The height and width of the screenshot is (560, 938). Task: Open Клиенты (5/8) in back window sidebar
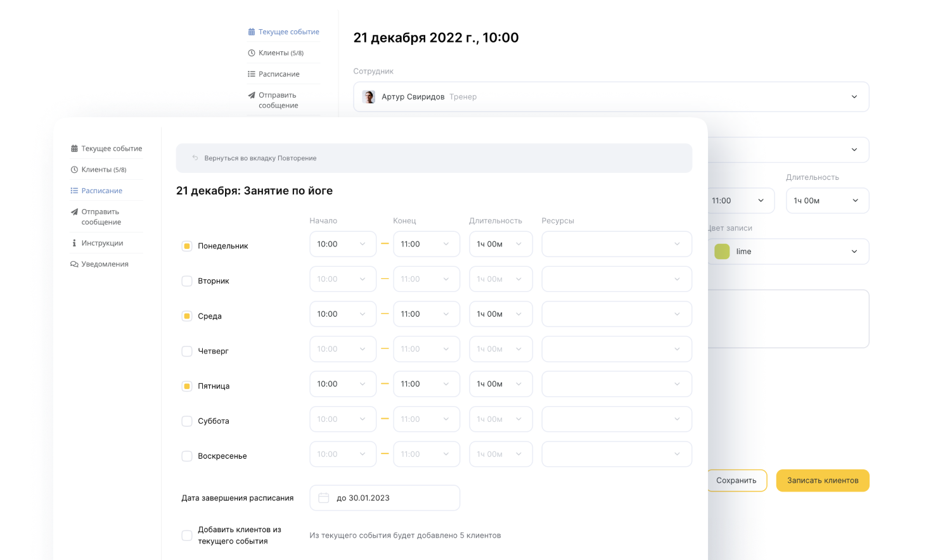click(x=276, y=53)
